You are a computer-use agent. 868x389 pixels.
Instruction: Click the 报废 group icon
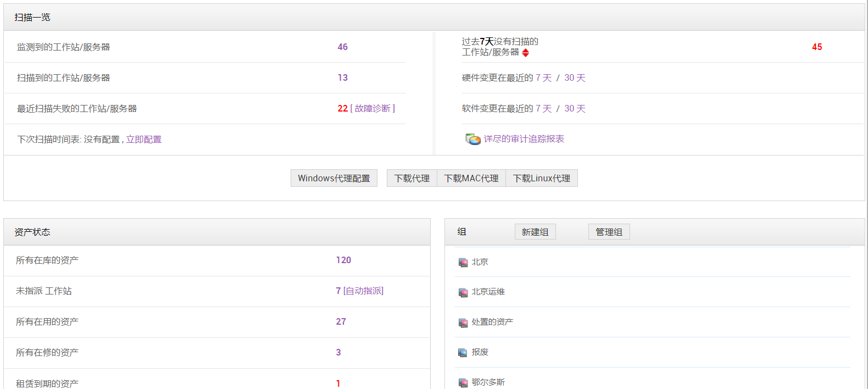coord(463,353)
